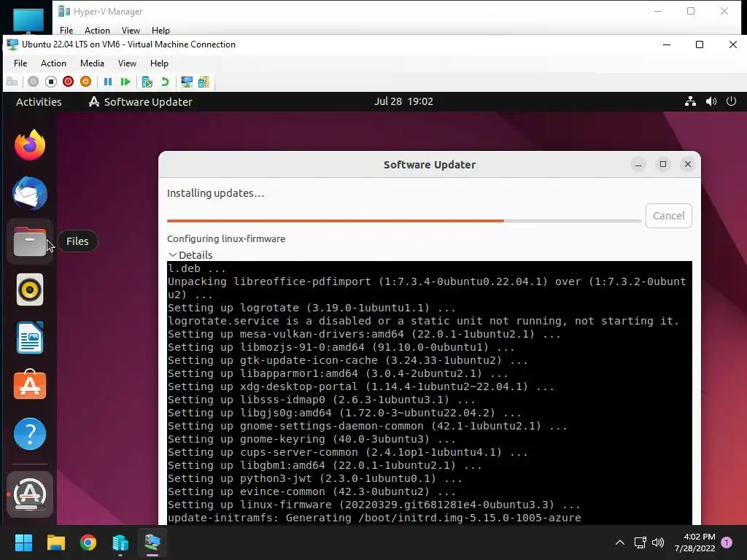Click Software Updater app menu in top bar
747x560 pixels.
(141, 102)
